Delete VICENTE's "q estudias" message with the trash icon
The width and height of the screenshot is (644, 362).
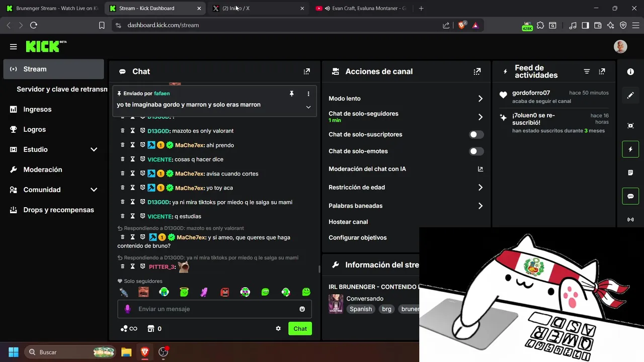122,216
